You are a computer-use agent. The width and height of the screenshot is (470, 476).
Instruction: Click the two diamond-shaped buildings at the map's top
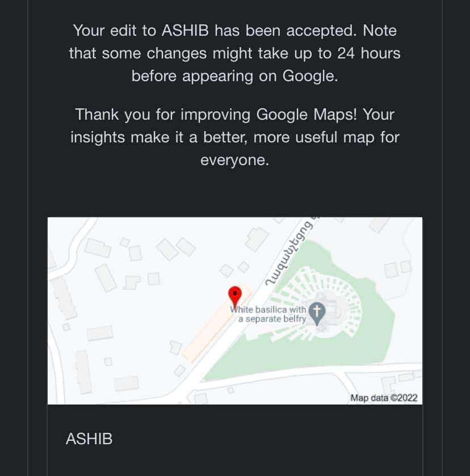(175, 246)
